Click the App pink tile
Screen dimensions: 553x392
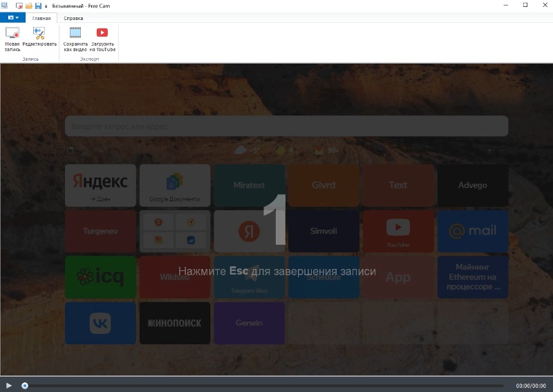(398, 277)
